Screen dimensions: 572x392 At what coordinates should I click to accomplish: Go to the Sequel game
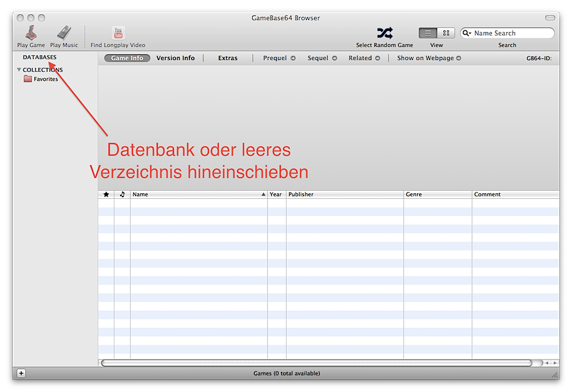(x=322, y=58)
